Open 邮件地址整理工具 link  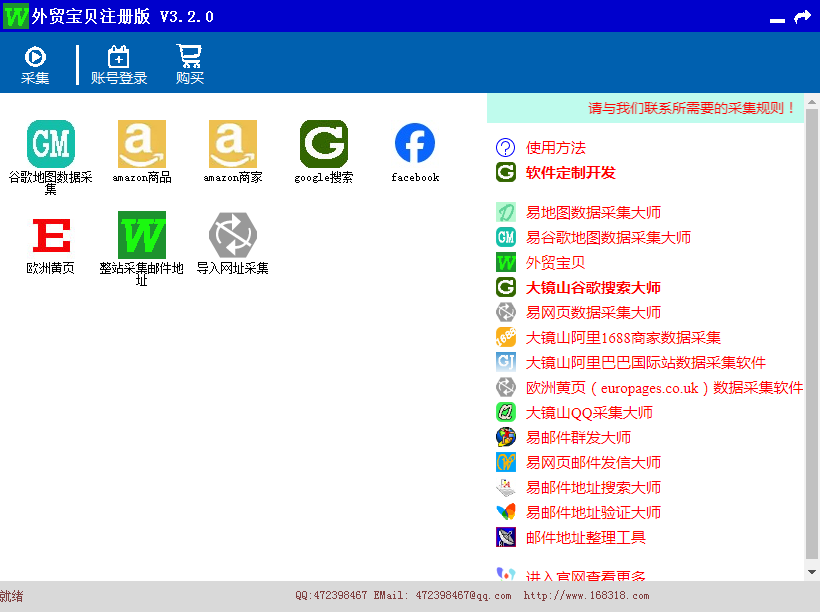point(585,538)
